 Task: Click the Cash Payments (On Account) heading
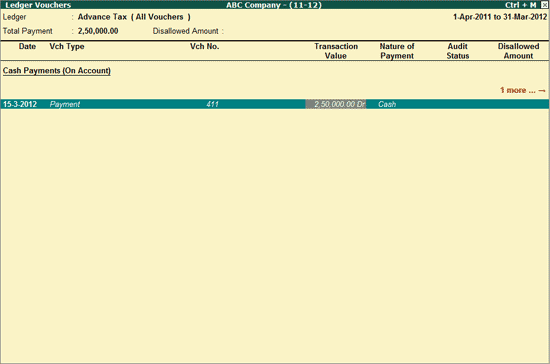point(57,71)
